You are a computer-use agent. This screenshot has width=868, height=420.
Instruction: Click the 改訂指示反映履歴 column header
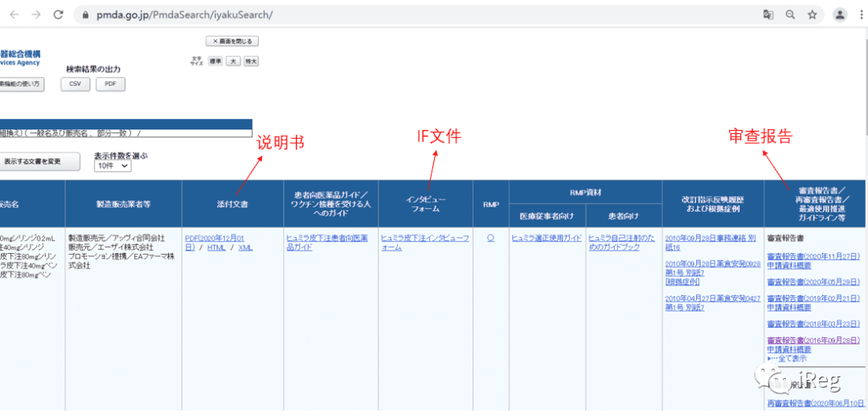pyautogui.click(x=713, y=204)
